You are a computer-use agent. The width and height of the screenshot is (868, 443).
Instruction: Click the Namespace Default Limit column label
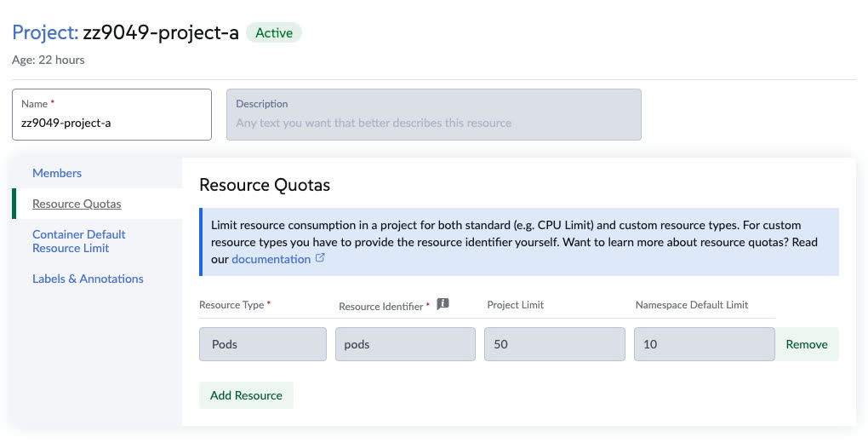(x=691, y=305)
